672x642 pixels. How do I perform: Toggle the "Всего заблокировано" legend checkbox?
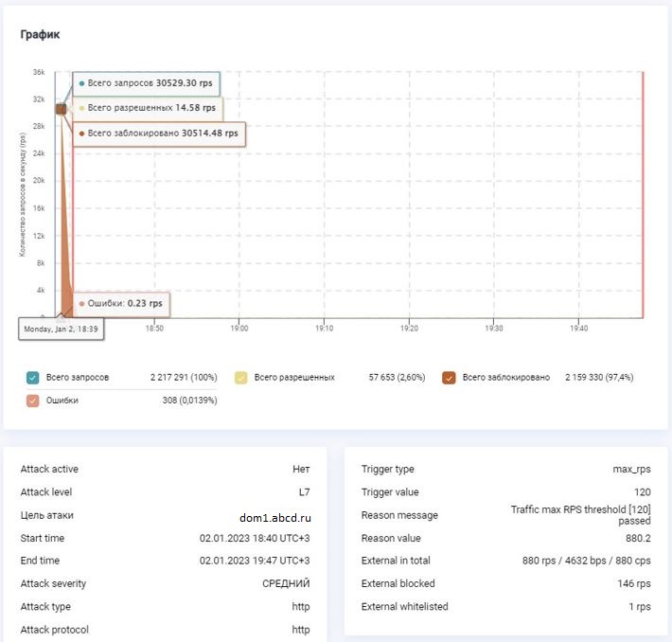click(450, 377)
